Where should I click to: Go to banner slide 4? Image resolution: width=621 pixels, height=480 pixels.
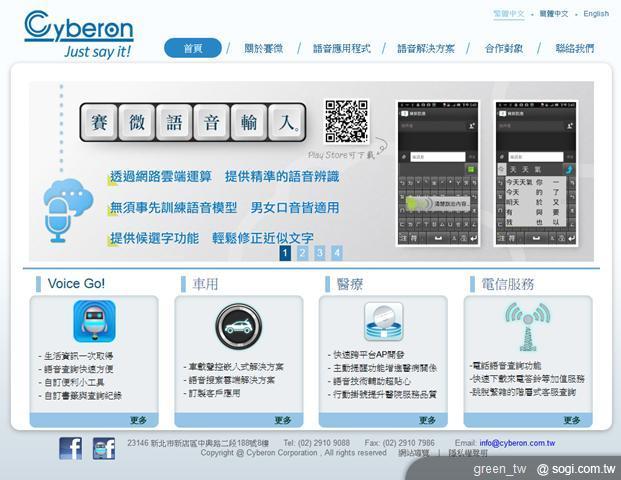(x=337, y=253)
